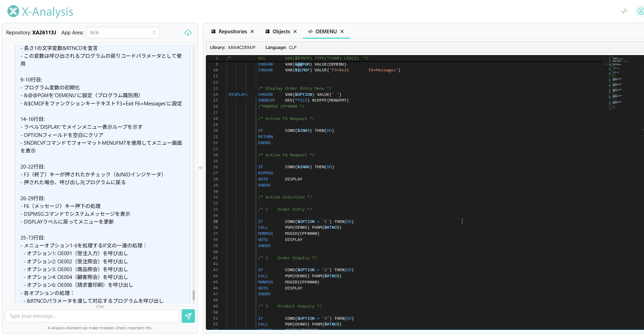Select the OEMENU tab
This screenshot has height=334, width=644.
(x=326, y=32)
